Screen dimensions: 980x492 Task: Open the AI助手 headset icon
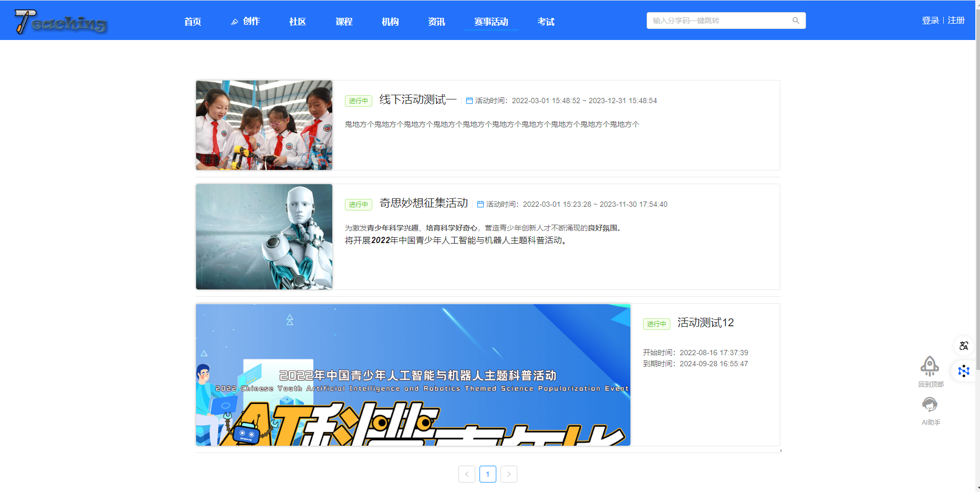930,405
